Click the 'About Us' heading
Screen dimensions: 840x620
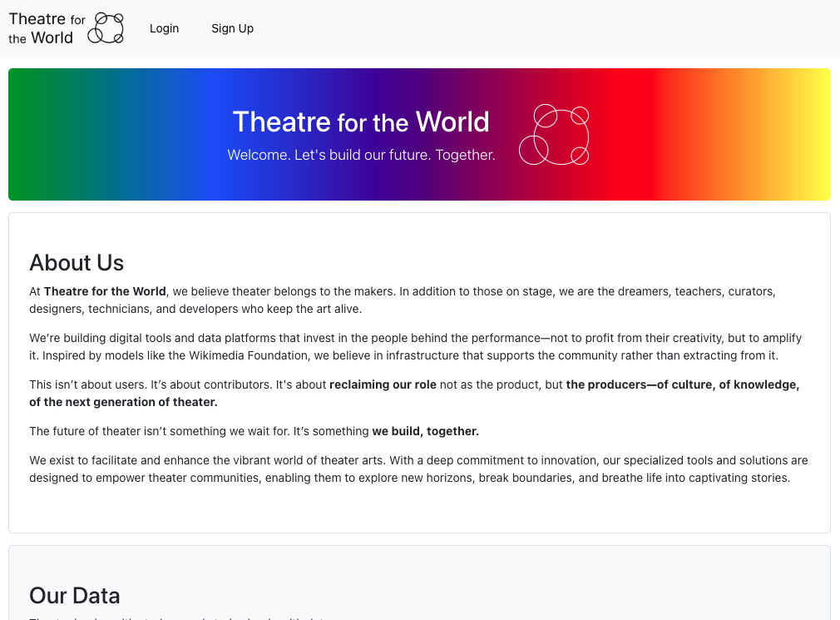[x=77, y=263]
